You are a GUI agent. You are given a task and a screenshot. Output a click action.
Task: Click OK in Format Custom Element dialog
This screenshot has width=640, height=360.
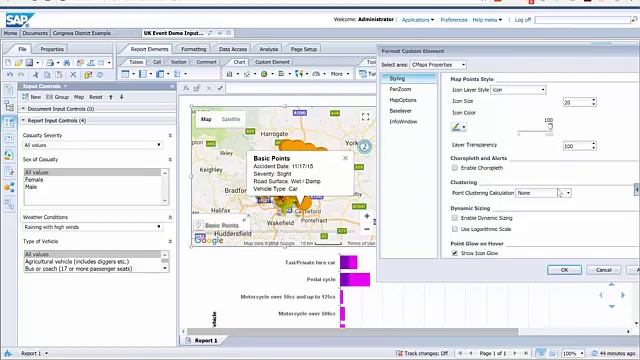[564, 270]
